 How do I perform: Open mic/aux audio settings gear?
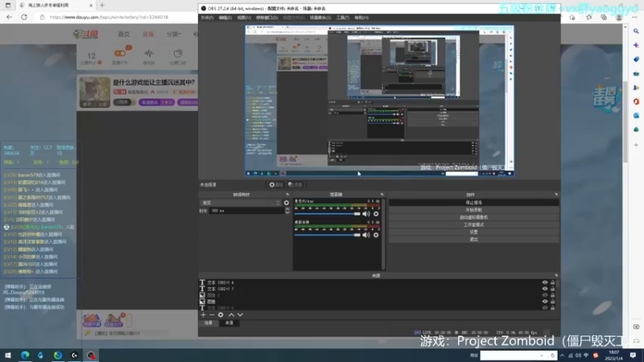(x=376, y=214)
